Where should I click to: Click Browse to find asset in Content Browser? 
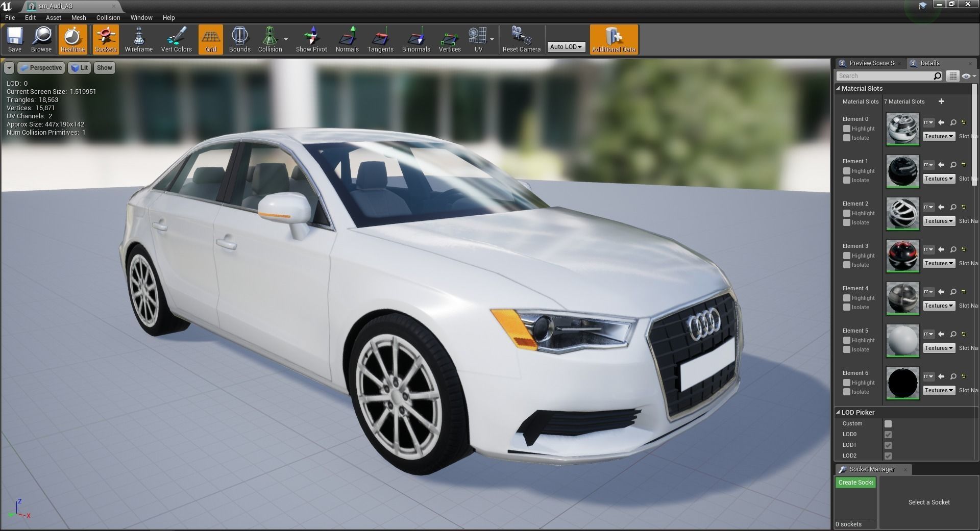click(41, 40)
